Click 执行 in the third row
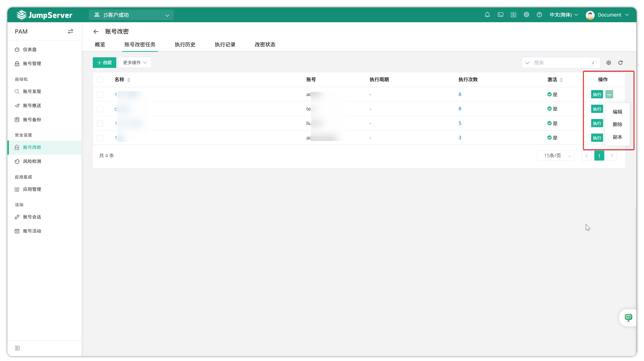The width and height of the screenshot is (644, 361). [597, 123]
